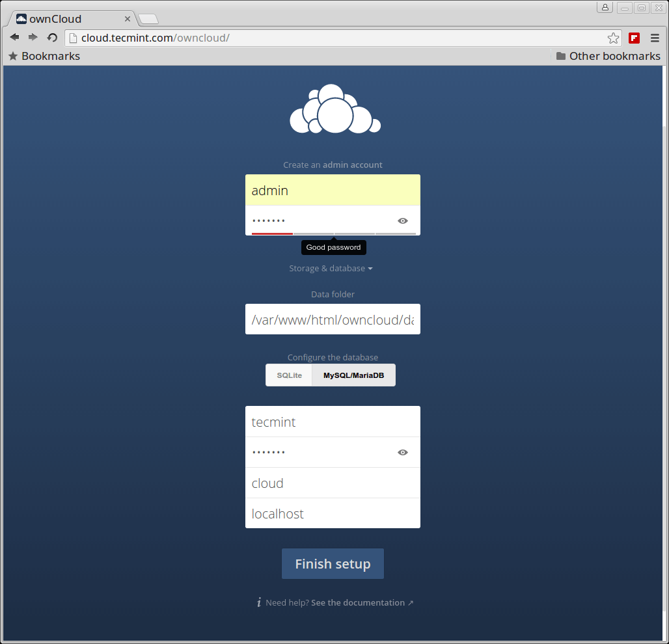Click the page icon in the address bar
The height and width of the screenshot is (644, 669).
[74, 38]
